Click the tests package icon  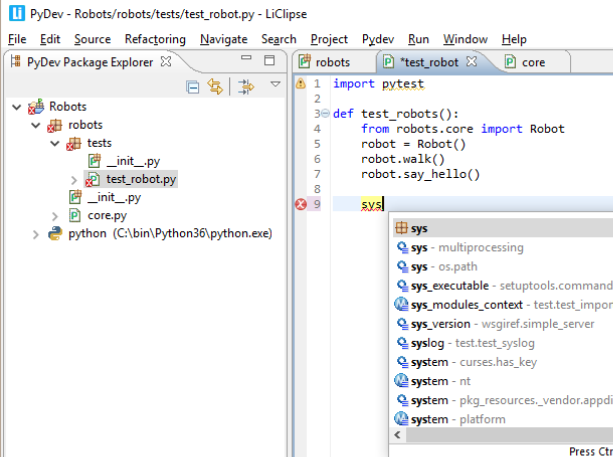[x=73, y=143]
